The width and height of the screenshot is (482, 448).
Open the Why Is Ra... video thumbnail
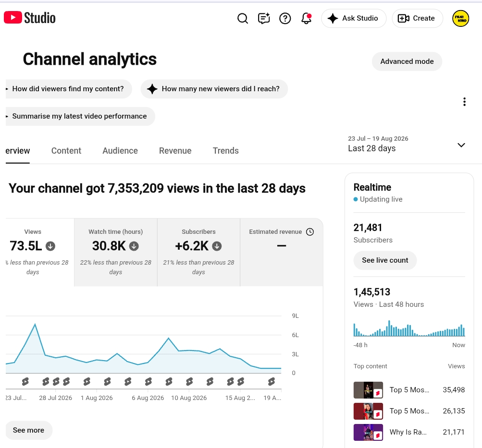[x=368, y=432]
